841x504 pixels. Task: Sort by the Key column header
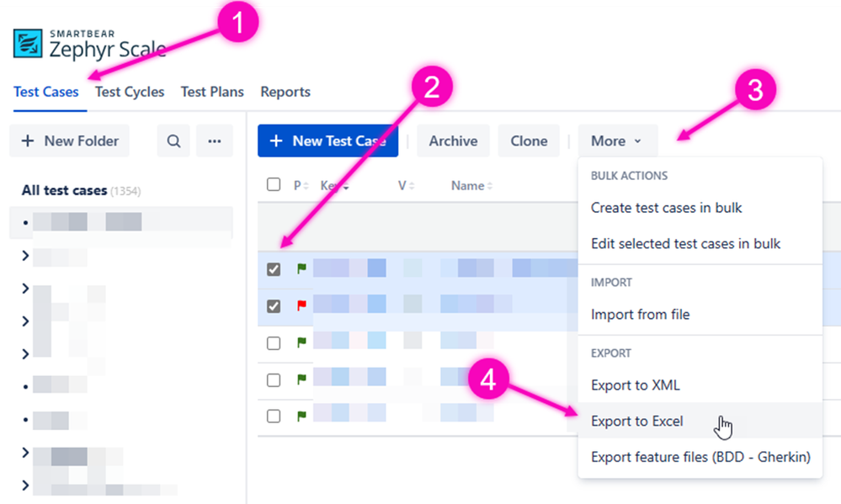(x=335, y=185)
